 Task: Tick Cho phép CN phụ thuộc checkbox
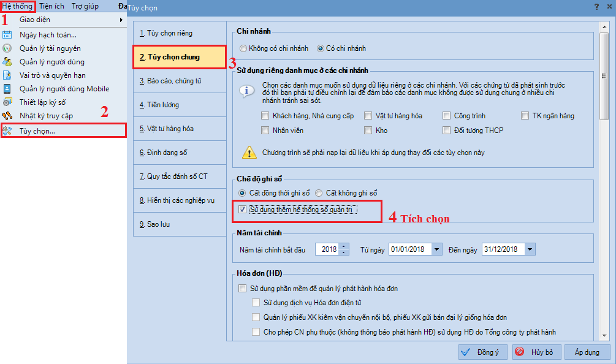[x=256, y=332]
